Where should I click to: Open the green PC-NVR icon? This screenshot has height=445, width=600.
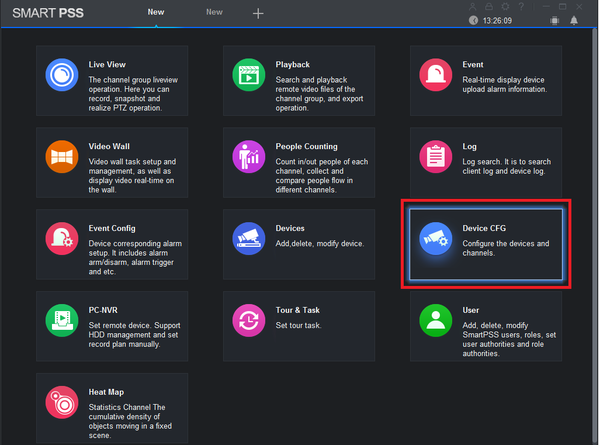(x=62, y=320)
